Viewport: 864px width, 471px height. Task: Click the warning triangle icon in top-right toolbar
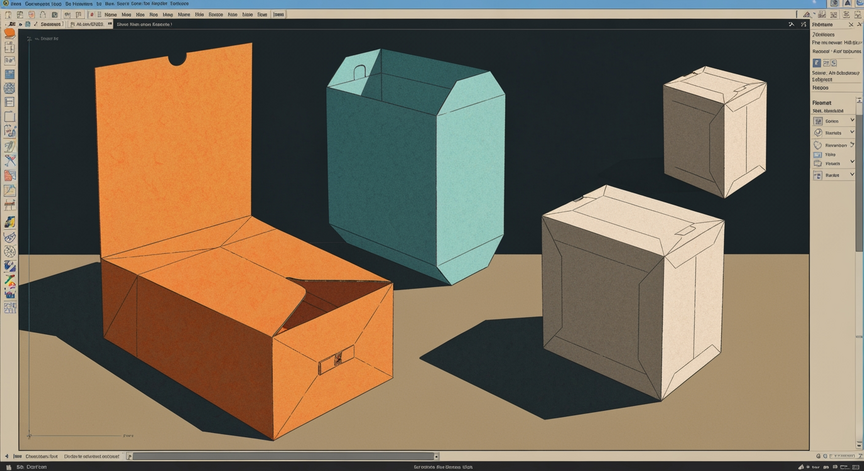click(x=807, y=14)
